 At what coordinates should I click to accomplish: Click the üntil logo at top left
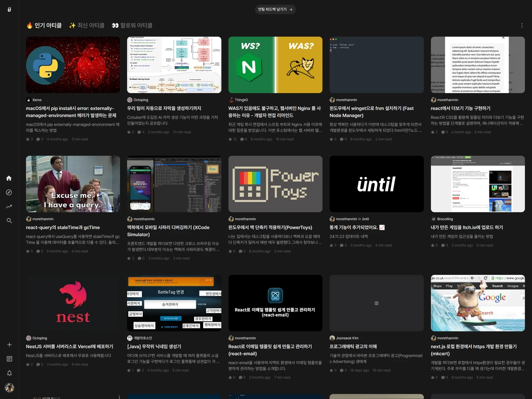[x=9, y=9]
